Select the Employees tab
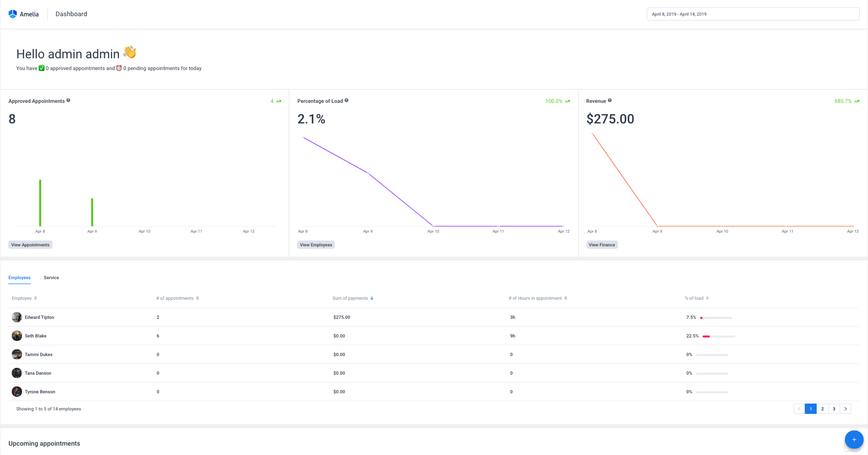868x455 pixels. tap(19, 277)
